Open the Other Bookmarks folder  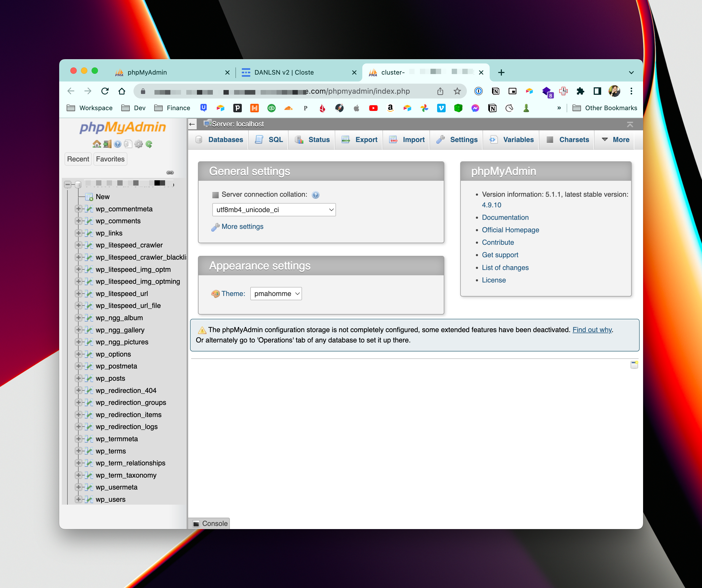(x=605, y=108)
